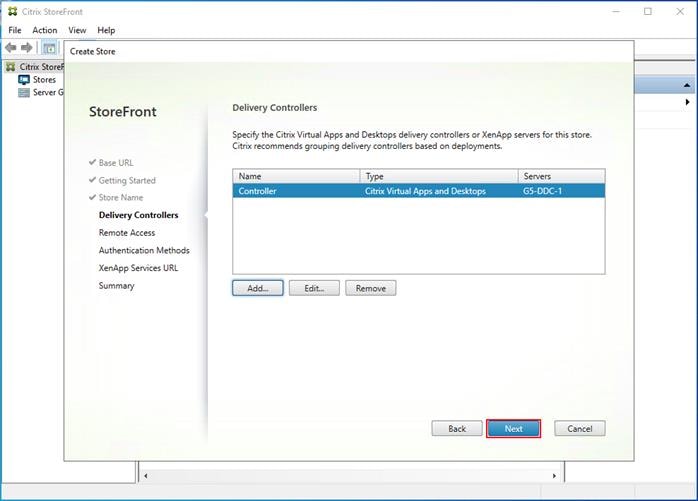Click the back arrow toolbar icon

[x=11, y=47]
